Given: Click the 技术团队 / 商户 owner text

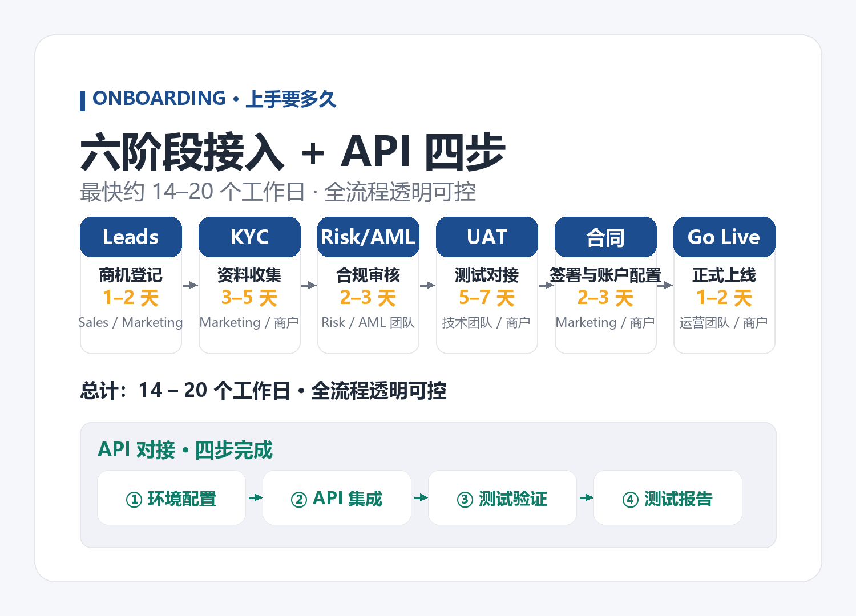Looking at the screenshot, I should [486, 323].
